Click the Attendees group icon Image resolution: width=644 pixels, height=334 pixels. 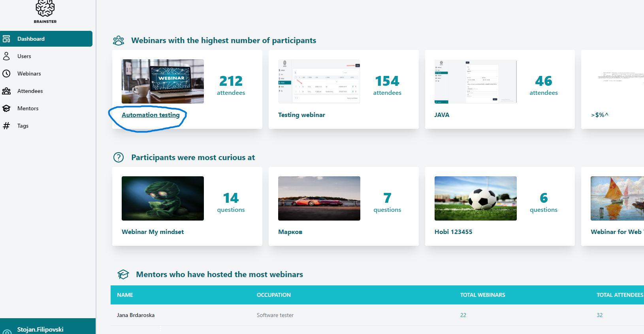tap(6, 91)
